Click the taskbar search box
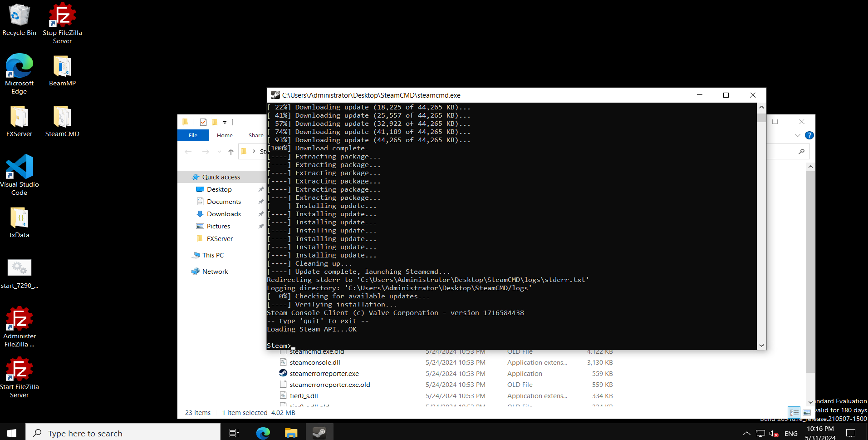 point(123,432)
